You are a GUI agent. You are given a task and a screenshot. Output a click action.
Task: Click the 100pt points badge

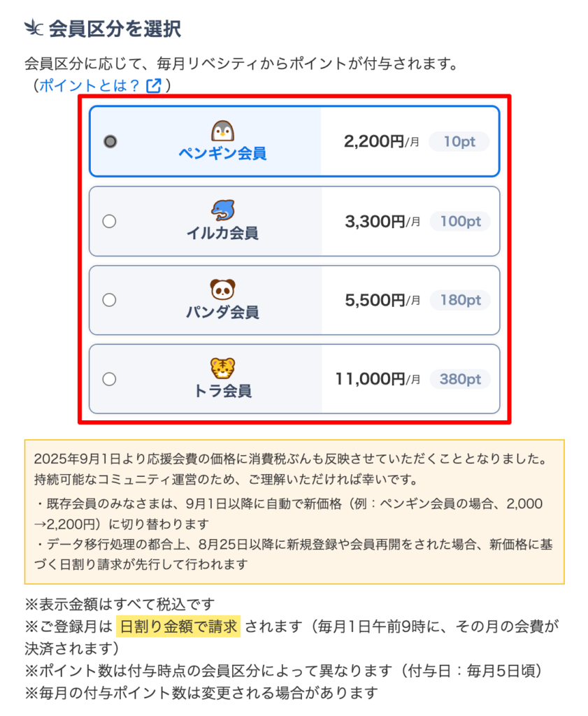click(460, 222)
